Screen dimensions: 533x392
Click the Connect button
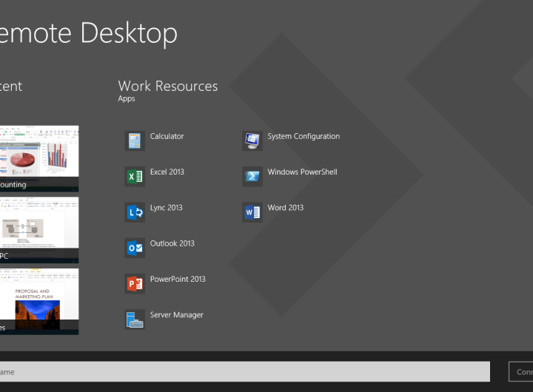520,371
